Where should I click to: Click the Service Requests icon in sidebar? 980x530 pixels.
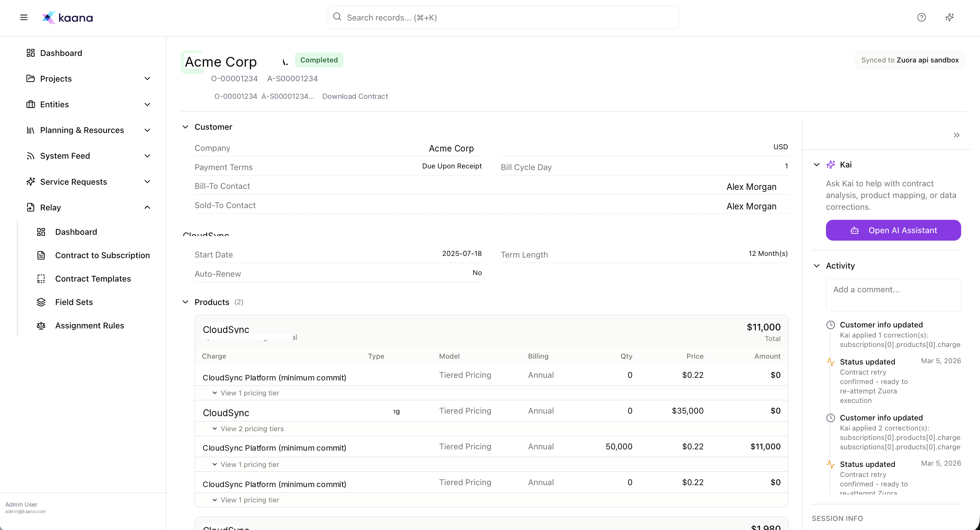31,182
